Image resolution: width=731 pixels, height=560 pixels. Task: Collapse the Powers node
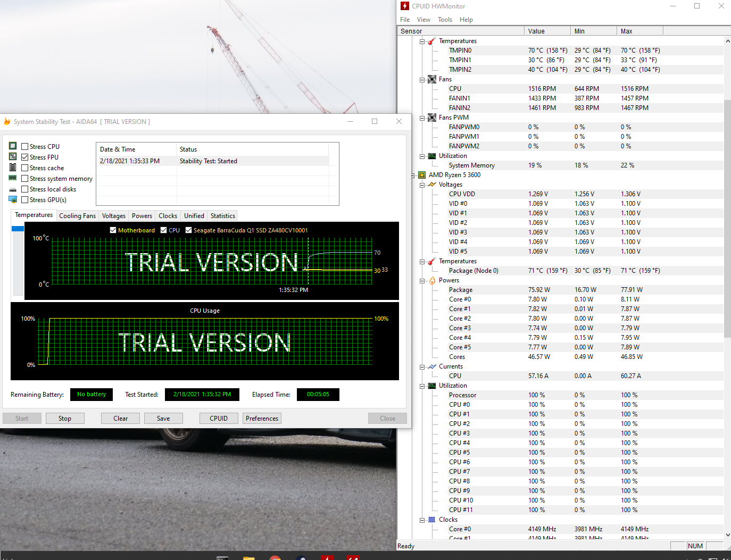422,280
